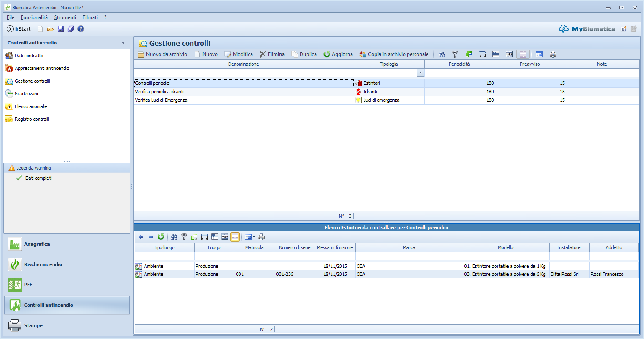Open the Funzionalità menu
This screenshot has width=644, height=339.
34,17
